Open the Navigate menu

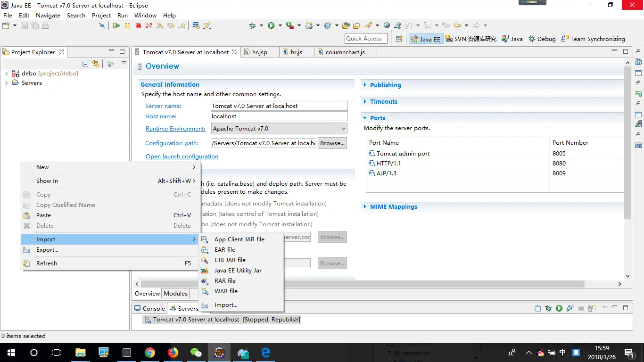[48, 15]
